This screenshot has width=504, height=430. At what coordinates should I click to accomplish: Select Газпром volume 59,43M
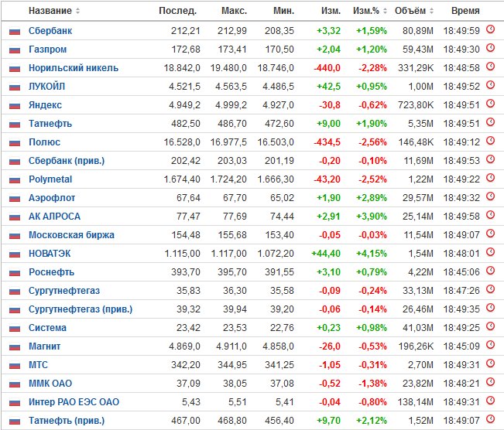[418, 49]
